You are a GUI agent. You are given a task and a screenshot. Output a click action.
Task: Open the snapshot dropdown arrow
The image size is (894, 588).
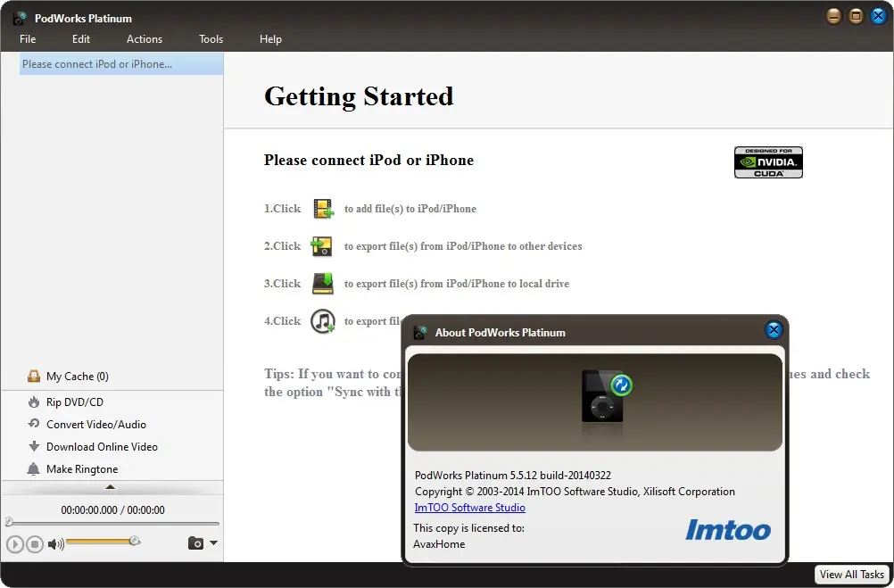tap(214, 543)
